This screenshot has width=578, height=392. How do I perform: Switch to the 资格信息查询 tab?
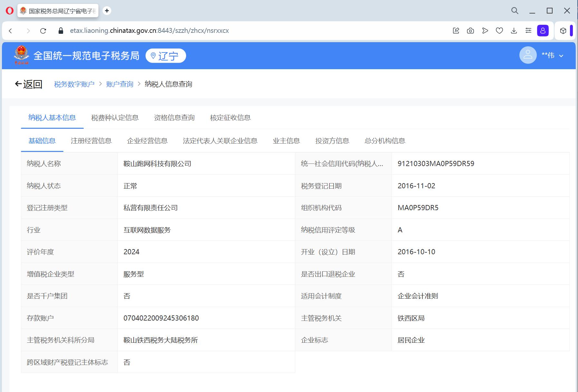pos(174,118)
